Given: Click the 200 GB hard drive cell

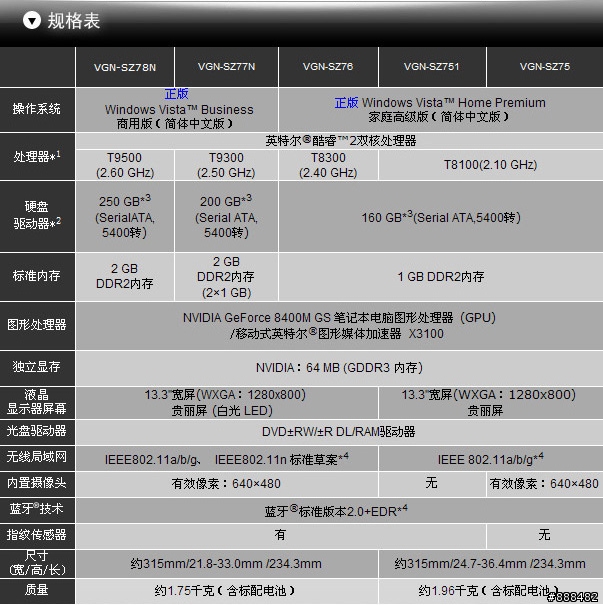Looking at the screenshot, I should [226, 216].
